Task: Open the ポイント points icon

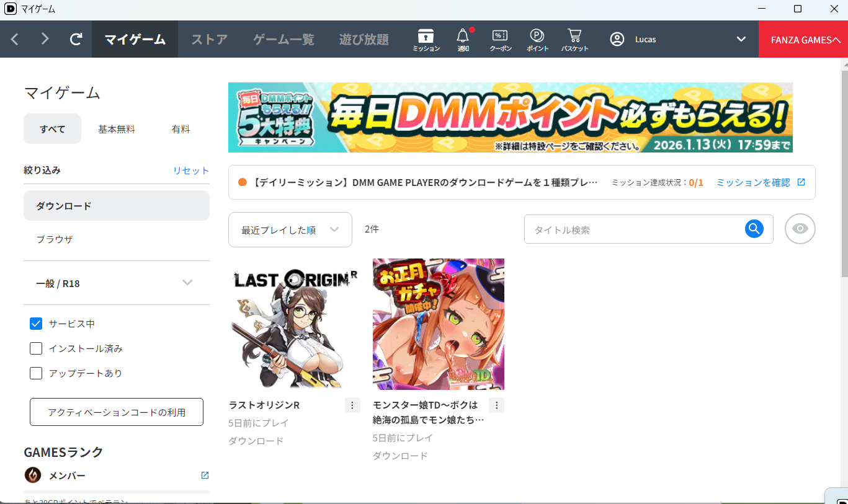Action: click(x=537, y=40)
